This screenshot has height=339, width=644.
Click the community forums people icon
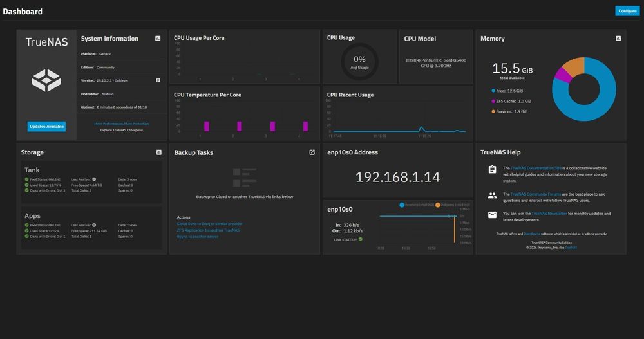[x=492, y=196]
